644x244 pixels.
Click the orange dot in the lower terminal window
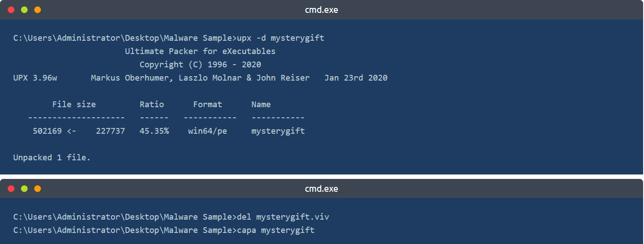38,189
